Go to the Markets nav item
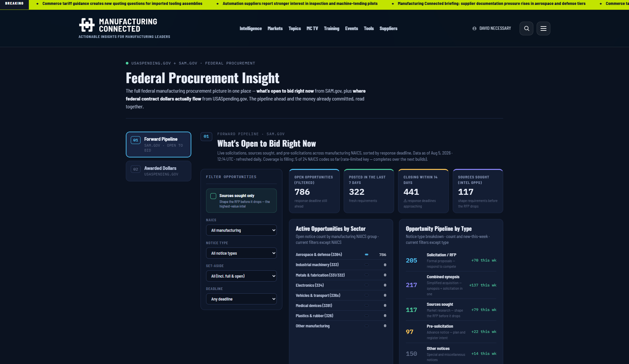 click(275, 28)
